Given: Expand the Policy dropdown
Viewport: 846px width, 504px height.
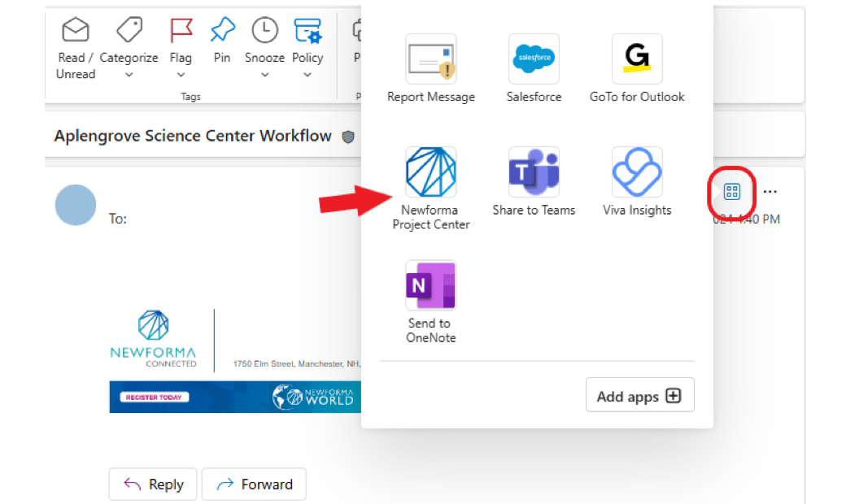Looking at the screenshot, I should [x=307, y=75].
